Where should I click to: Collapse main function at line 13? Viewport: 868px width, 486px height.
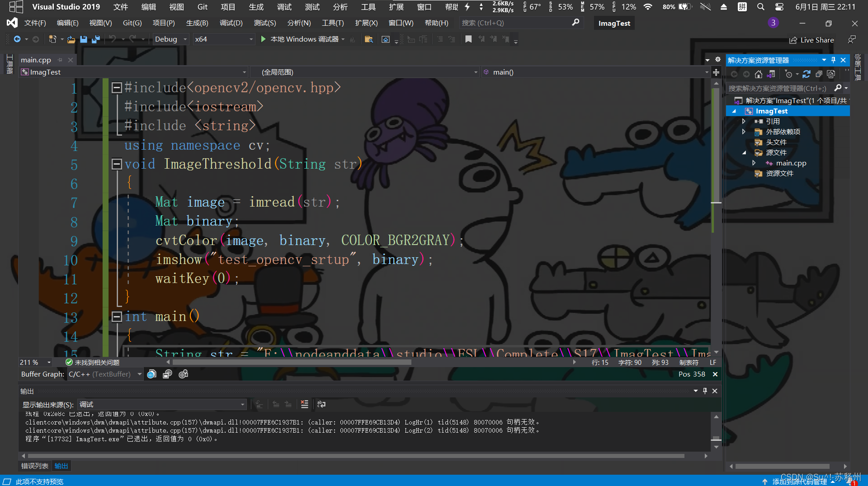[117, 316]
